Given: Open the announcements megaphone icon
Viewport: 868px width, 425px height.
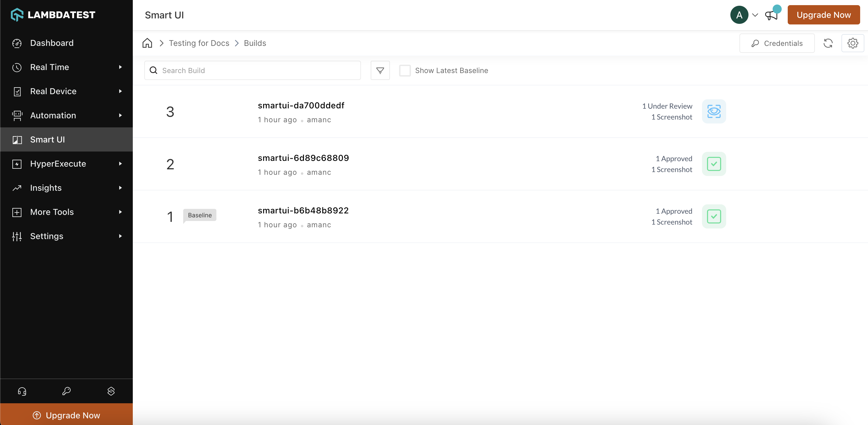Looking at the screenshot, I should tap(771, 15).
